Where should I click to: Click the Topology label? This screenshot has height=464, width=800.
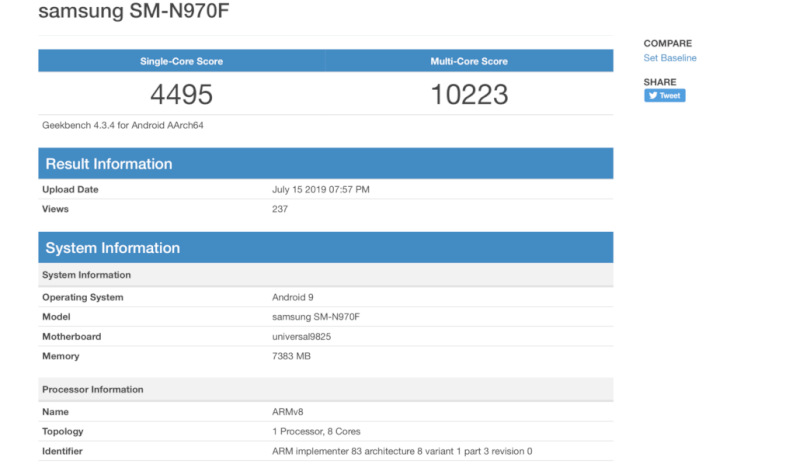point(62,431)
